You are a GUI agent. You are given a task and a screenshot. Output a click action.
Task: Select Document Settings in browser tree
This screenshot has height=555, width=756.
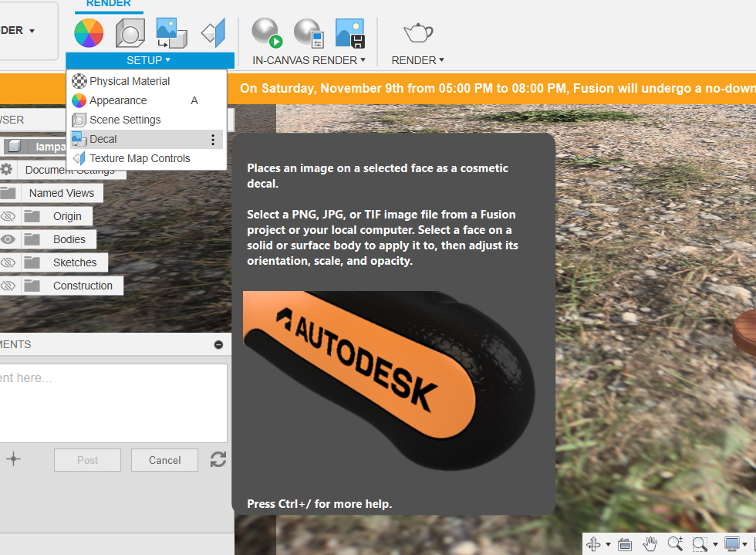[x=70, y=170]
